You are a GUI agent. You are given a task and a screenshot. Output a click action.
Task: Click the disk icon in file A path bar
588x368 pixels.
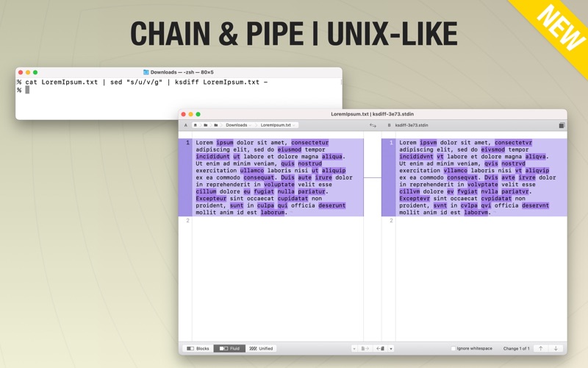click(x=196, y=125)
